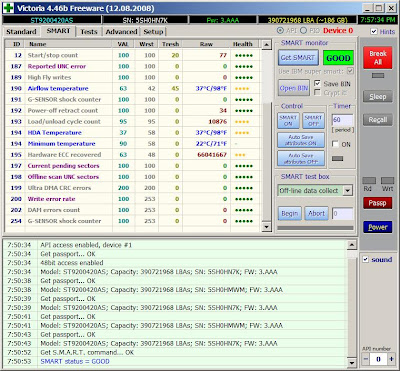400x371 pixels.
Task: Click the log panel scroll up arrow
Action: [x=351, y=245]
